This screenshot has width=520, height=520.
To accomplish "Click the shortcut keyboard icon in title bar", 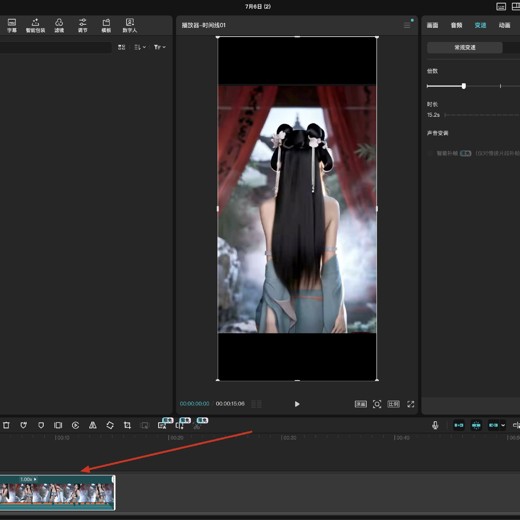I will click(501, 7).
